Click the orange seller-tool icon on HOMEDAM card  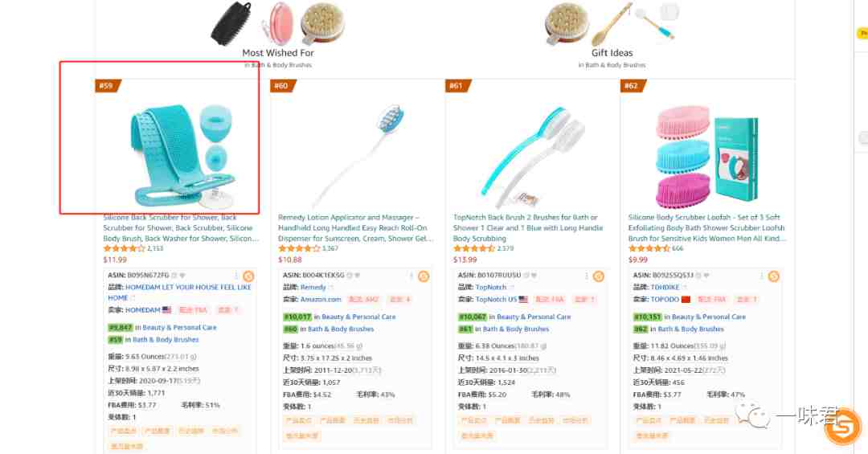(248, 276)
